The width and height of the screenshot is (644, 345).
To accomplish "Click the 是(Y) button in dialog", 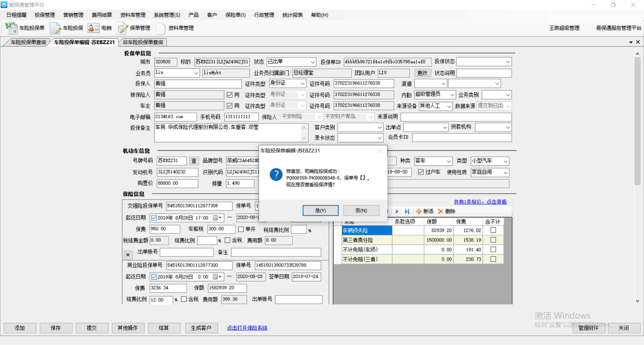I will 320,211.
